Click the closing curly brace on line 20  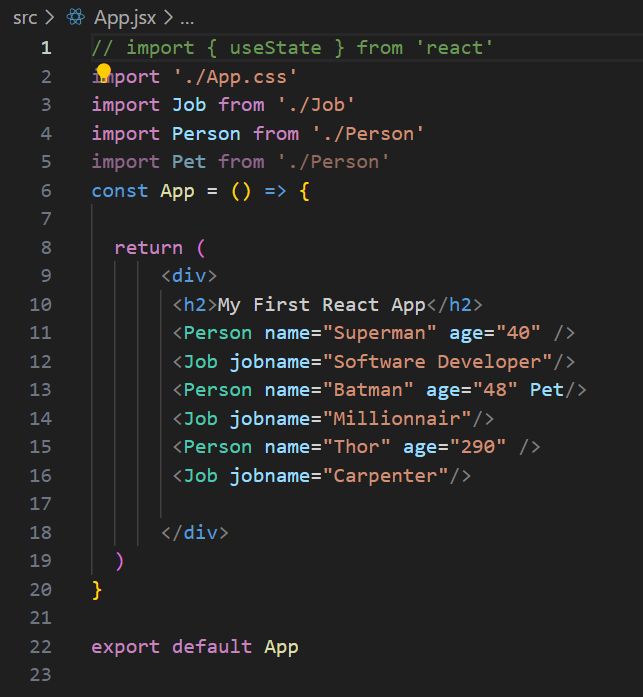[96, 590]
